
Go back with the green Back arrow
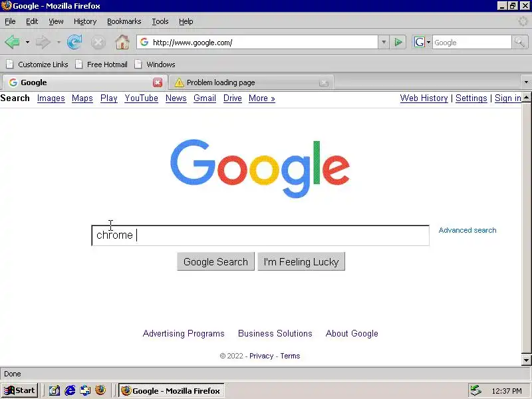[x=12, y=43]
